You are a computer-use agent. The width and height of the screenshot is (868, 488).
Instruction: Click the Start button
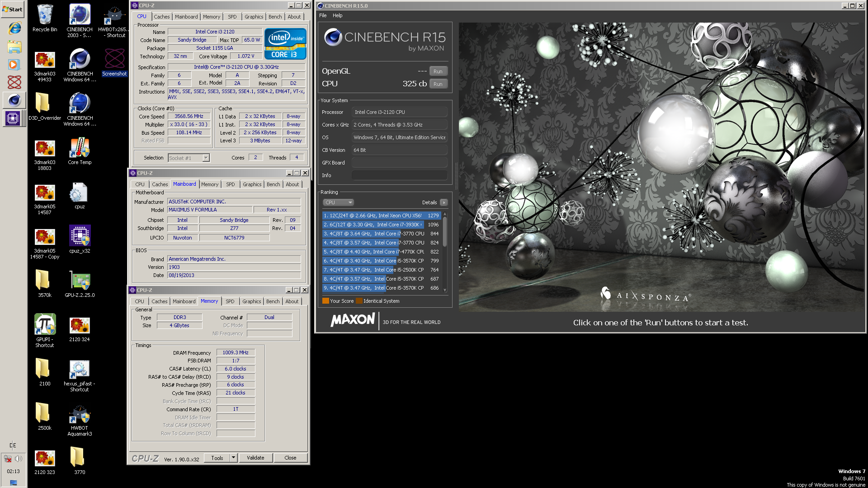pyautogui.click(x=13, y=9)
